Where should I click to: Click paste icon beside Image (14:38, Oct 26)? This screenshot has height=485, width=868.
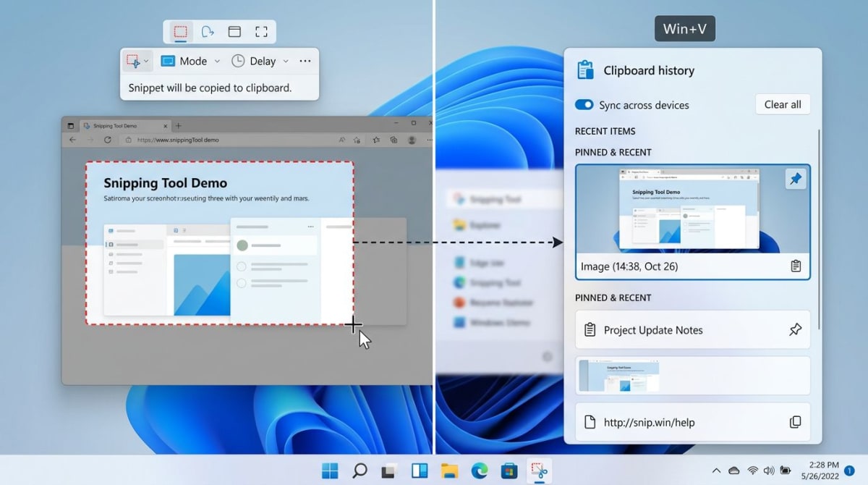click(x=796, y=266)
